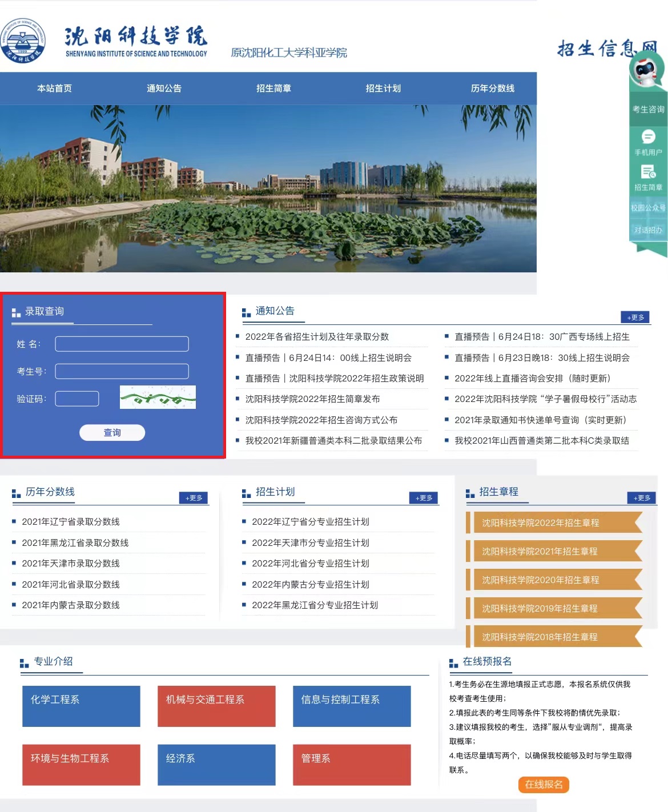Expand 更多 for 招生计划 section
This screenshot has height=812, width=668.
tap(424, 498)
